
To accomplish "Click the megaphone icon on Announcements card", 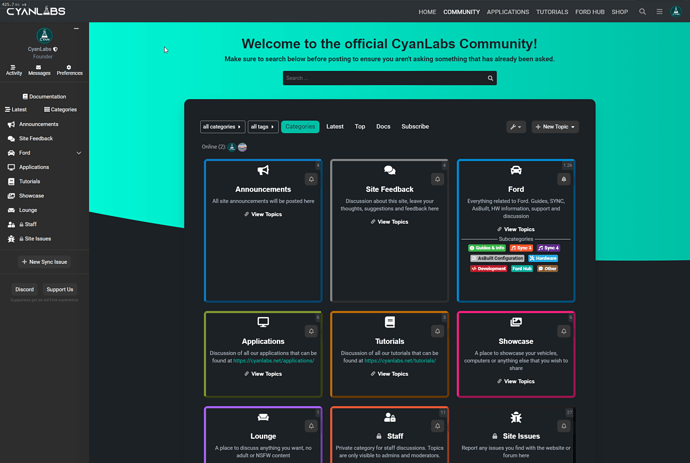I will pos(263,170).
